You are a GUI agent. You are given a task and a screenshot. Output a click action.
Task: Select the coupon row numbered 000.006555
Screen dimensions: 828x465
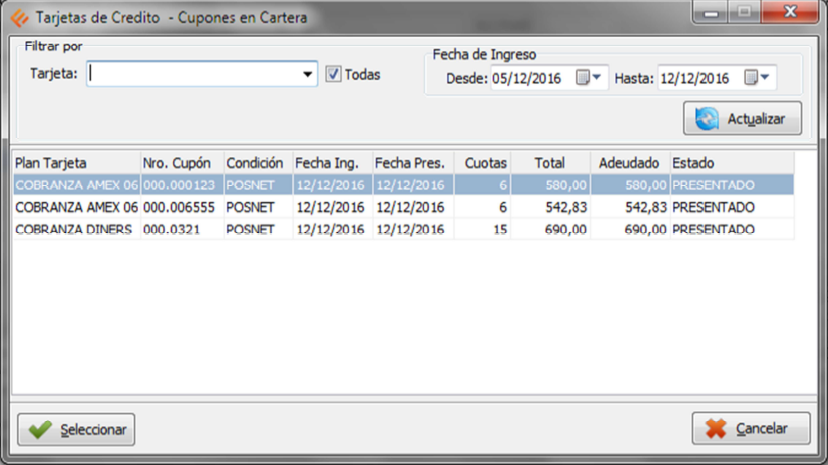pos(179,207)
